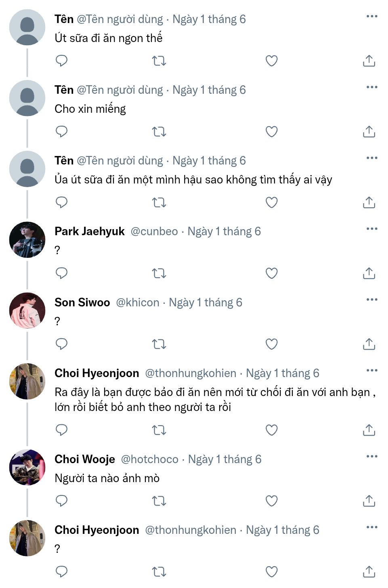Open the @khicon handle link
The image size is (388, 588).
pos(138,302)
